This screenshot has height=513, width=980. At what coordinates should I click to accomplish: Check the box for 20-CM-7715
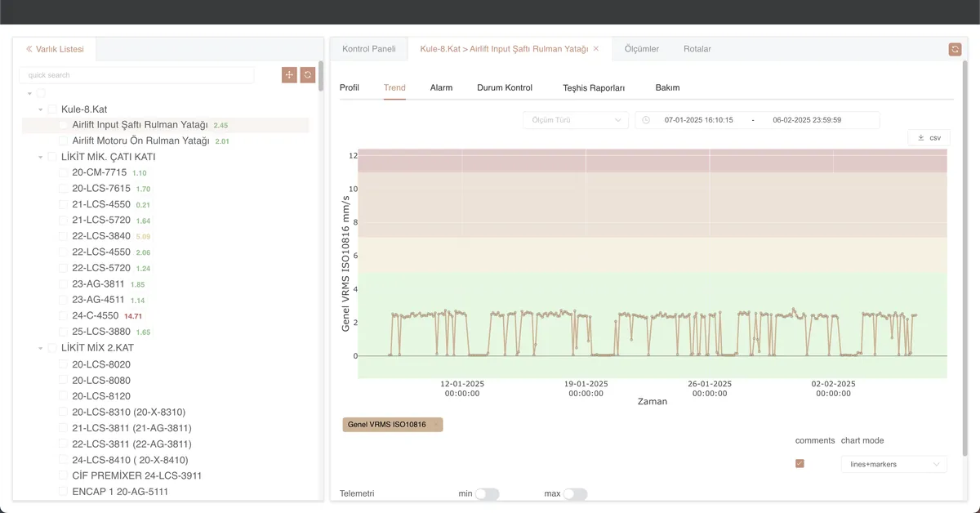[64, 172]
